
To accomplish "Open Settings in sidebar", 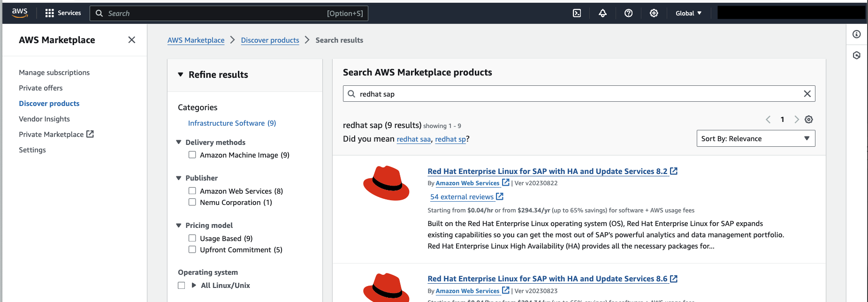I will click(32, 150).
